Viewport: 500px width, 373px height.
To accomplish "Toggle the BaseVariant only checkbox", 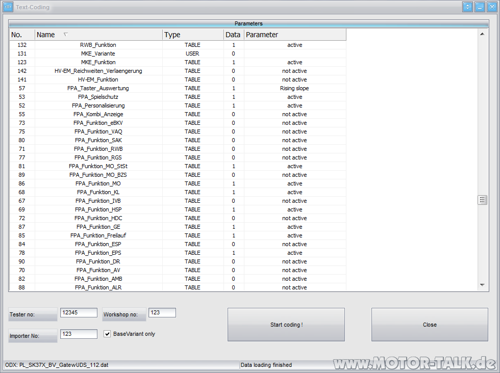I will (x=107, y=334).
